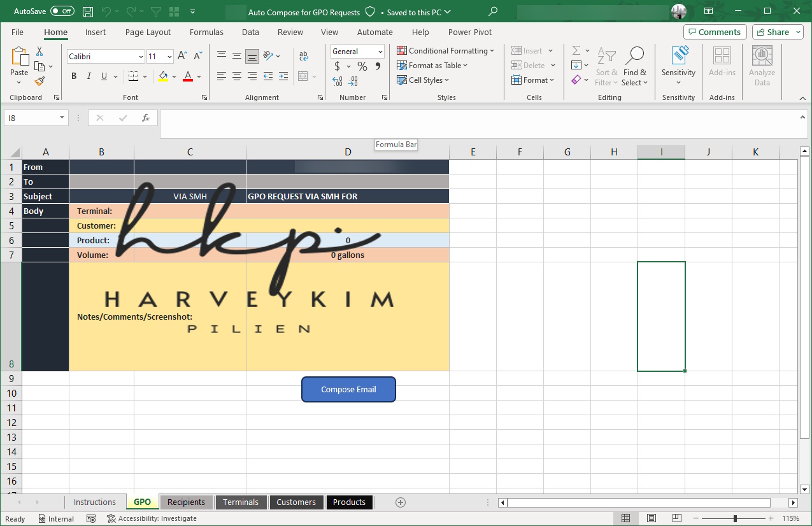Open the font name Calibri dropdown
The width and height of the screenshot is (812, 526).
click(141, 57)
